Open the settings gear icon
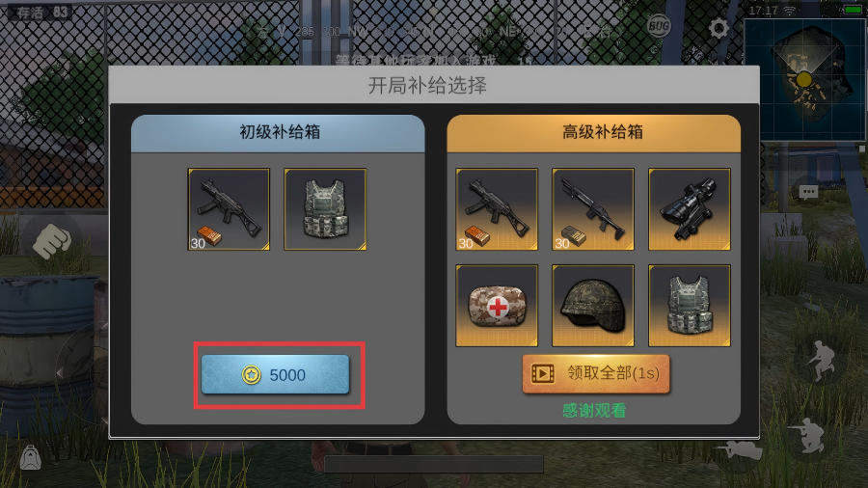The height and width of the screenshot is (488, 868). tap(719, 28)
